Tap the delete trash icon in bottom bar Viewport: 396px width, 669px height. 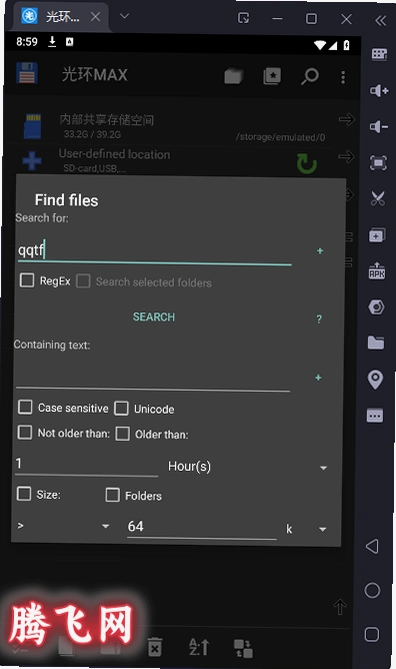coord(154,647)
